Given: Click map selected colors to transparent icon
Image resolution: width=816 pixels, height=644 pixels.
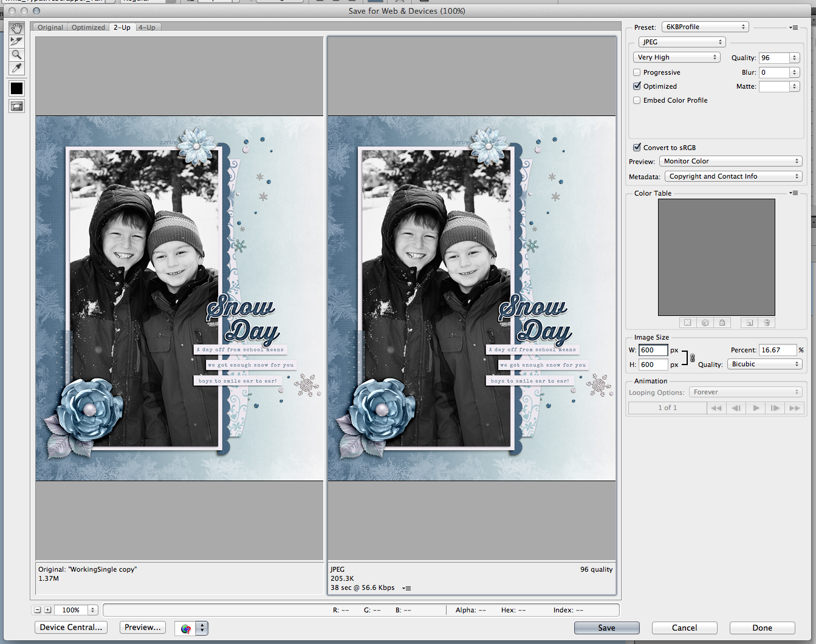Looking at the screenshot, I should (688, 323).
